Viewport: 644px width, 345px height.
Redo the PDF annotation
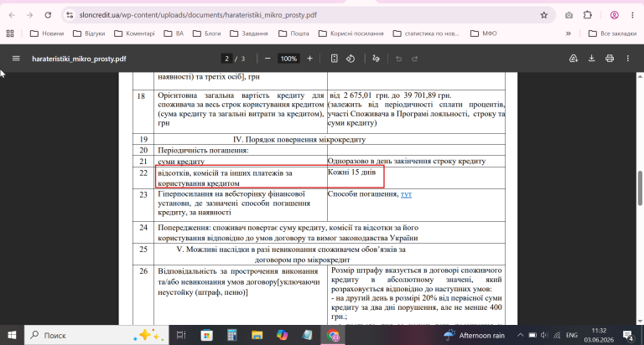(415, 59)
